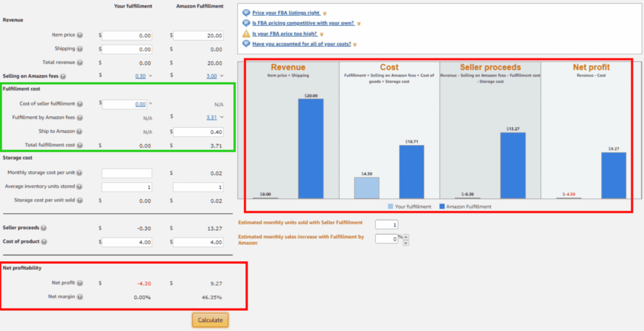644x331 pixels.
Task: Open help for Selling on Amazon fees
Action: tap(63, 76)
